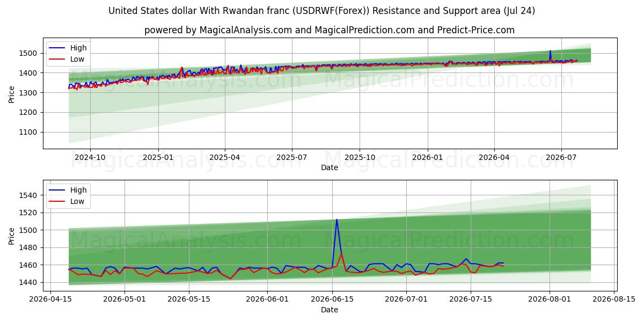
Task: Click the blue High spike peak in the upper chart
Action: 550,52
